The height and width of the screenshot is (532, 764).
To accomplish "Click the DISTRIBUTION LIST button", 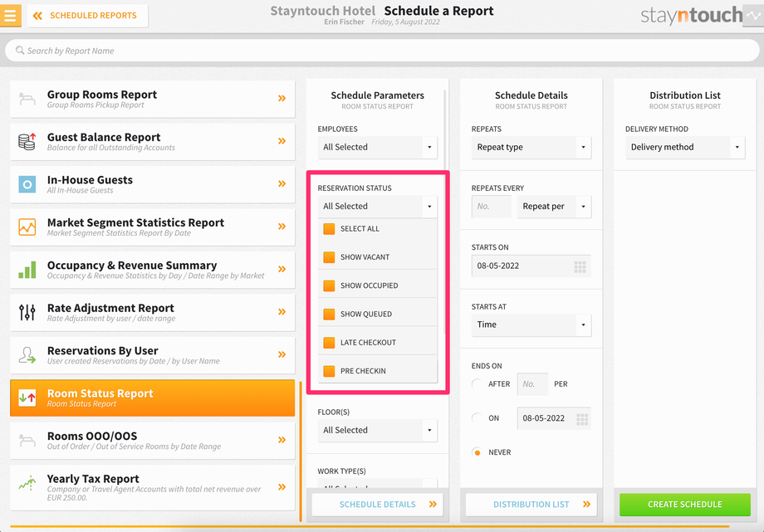I will (531, 505).
